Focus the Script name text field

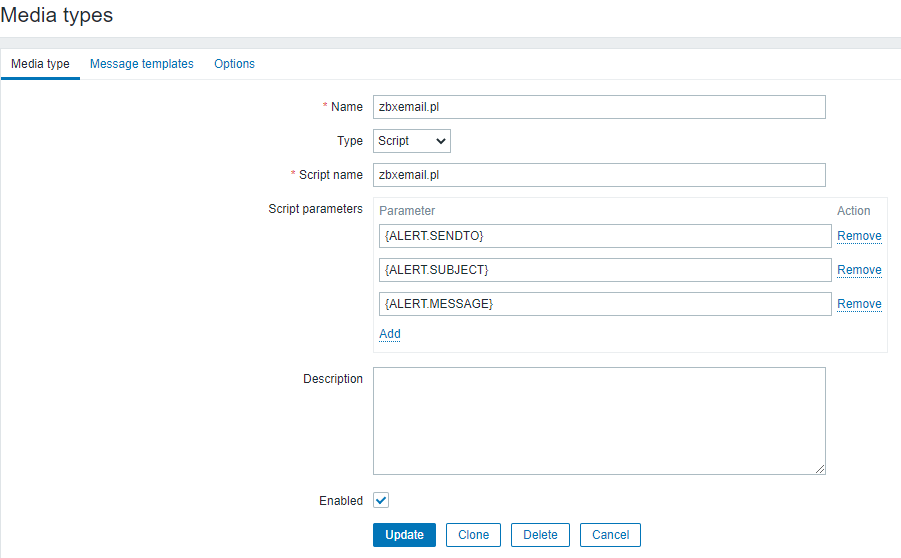599,175
